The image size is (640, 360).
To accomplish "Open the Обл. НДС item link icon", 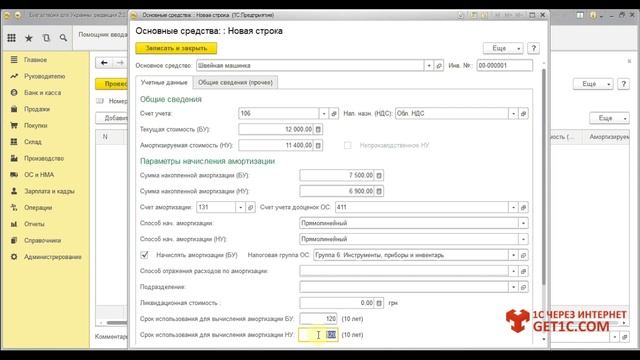I will pyautogui.click(x=523, y=113).
